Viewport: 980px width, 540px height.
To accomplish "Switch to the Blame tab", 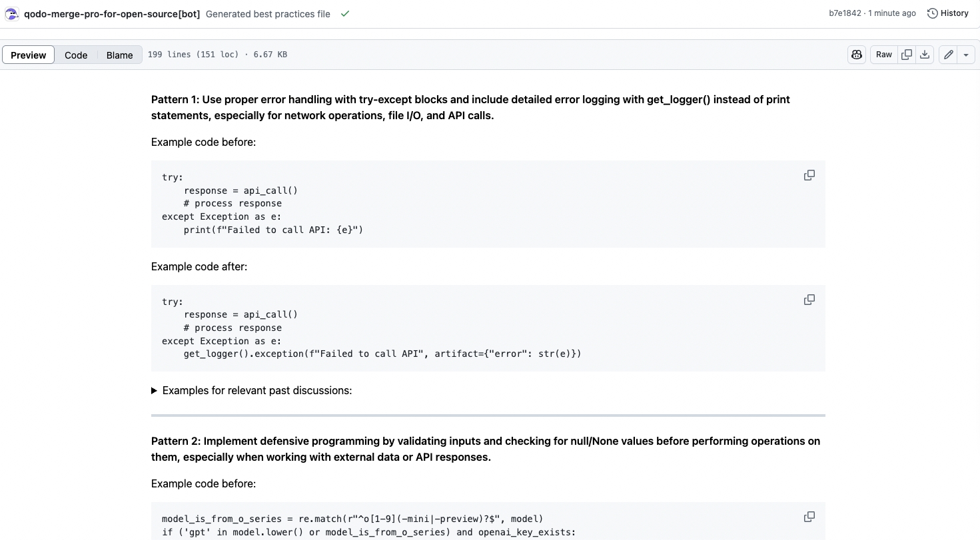I will coord(120,55).
